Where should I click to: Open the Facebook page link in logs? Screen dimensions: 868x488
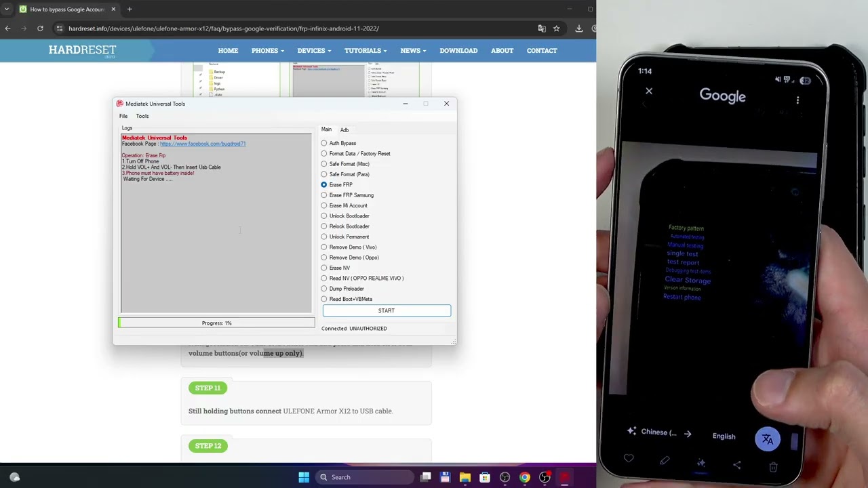[x=203, y=144]
